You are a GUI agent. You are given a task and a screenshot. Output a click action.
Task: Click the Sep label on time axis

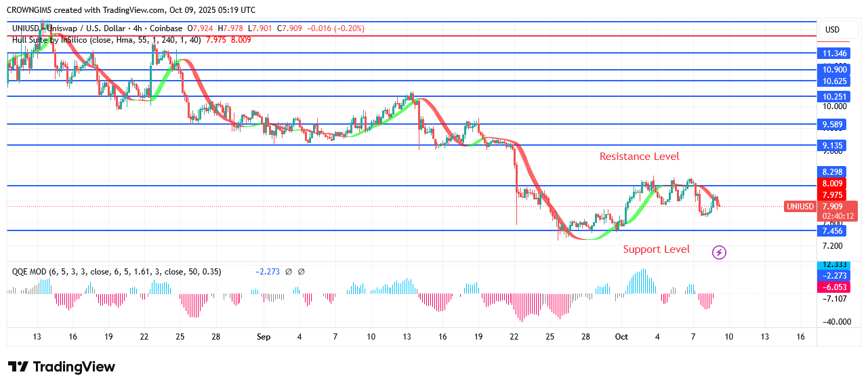click(x=264, y=337)
